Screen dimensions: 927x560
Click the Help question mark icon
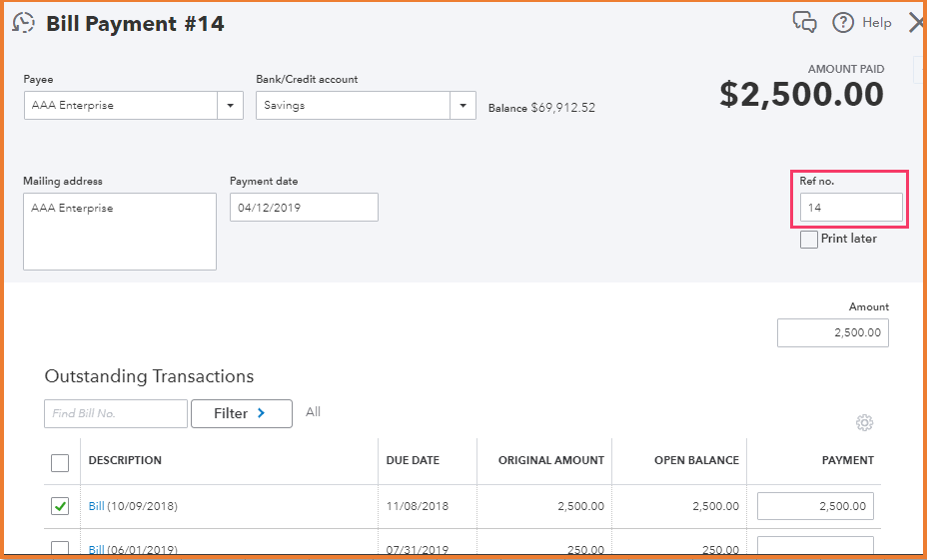pos(843,22)
